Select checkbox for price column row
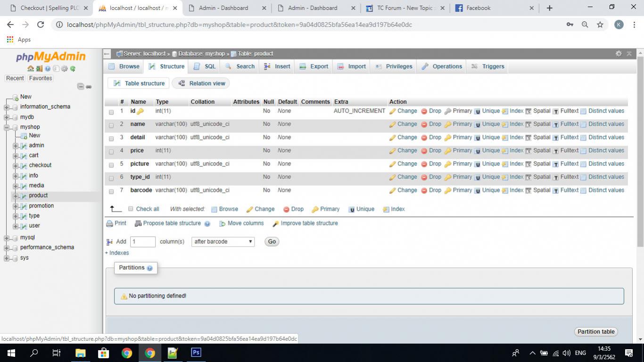This screenshot has height=362, width=644. tap(111, 152)
